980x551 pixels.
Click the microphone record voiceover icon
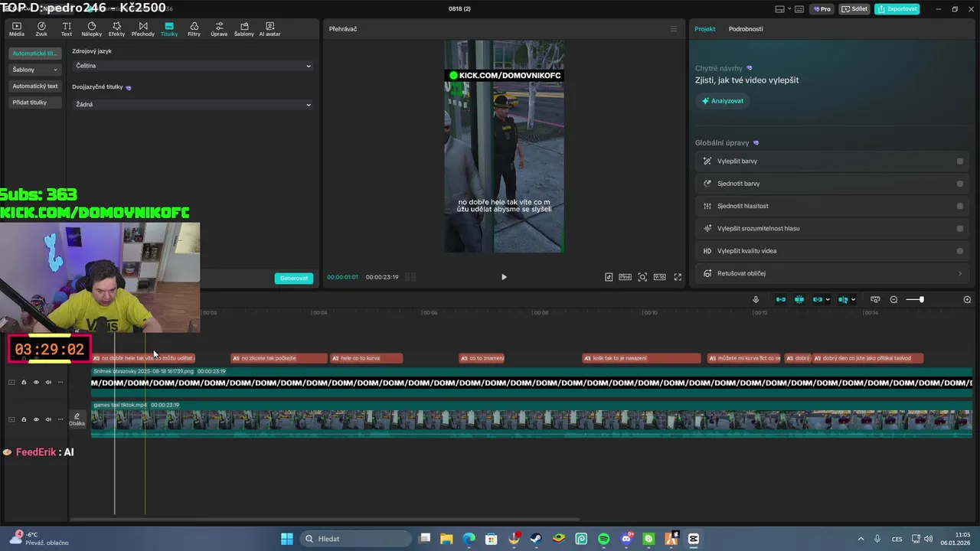coord(756,299)
